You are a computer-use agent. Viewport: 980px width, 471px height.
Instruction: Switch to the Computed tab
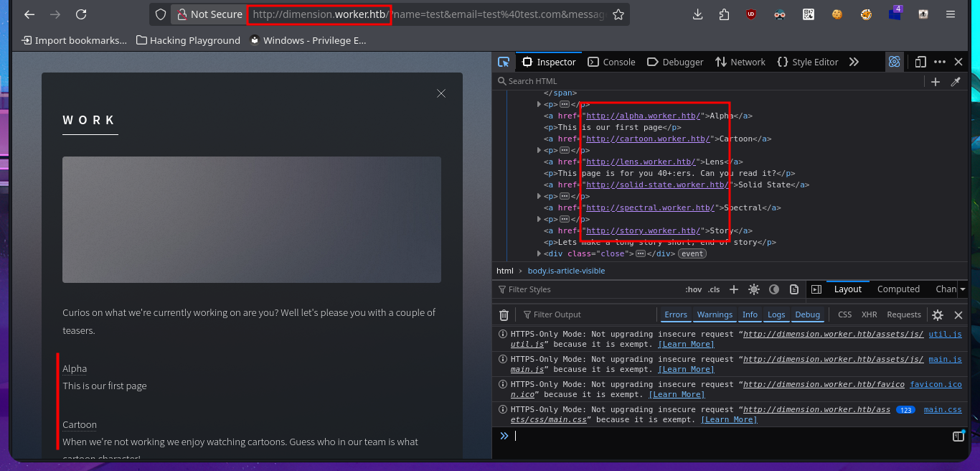pyautogui.click(x=898, y=289)
